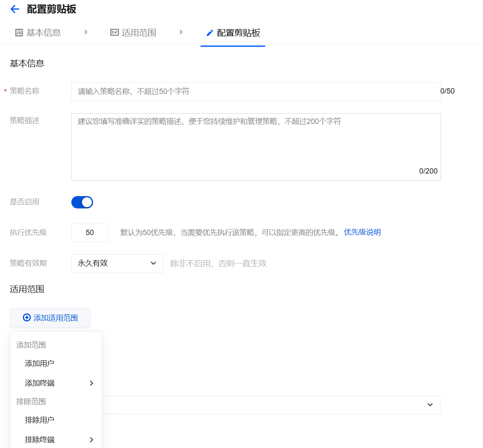Toggle the 是否启用 switch
This screenshot has height=448, width=483.
[x=82, y=202]
